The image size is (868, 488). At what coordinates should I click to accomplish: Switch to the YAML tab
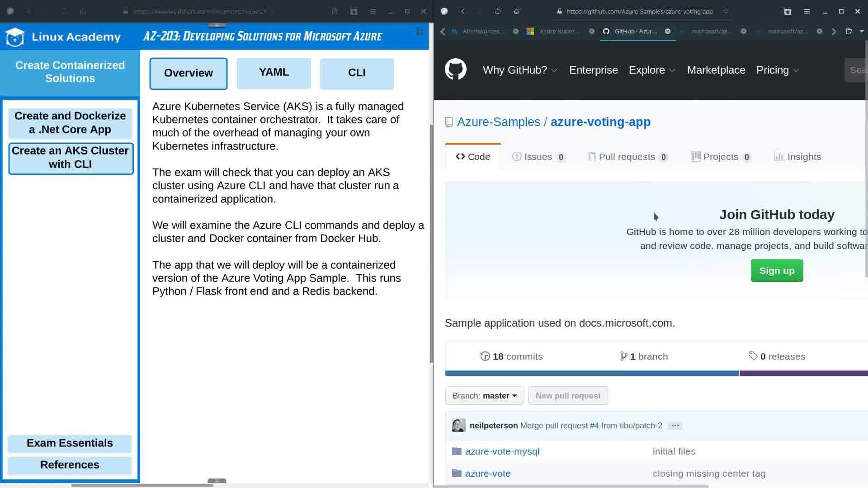(274, 73)
